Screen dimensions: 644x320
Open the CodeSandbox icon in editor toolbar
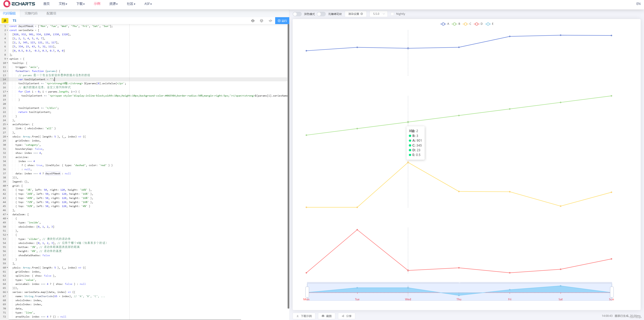point(253,21)
